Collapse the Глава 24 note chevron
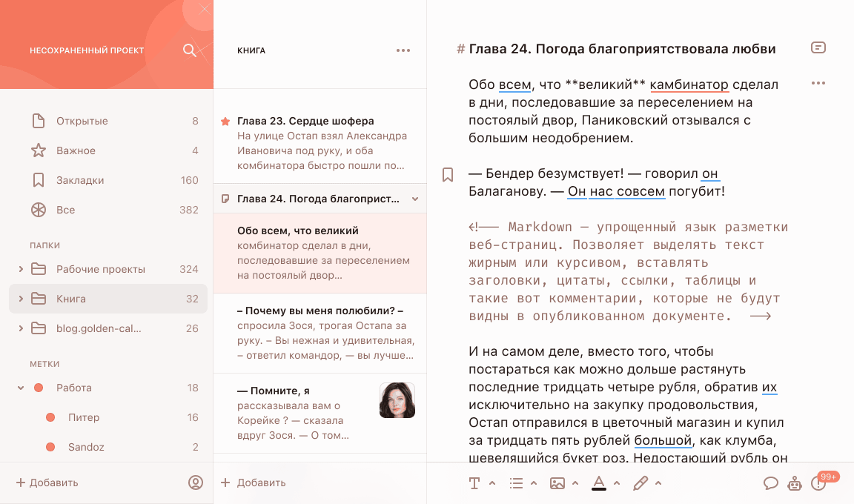 (x=415, y=199)
